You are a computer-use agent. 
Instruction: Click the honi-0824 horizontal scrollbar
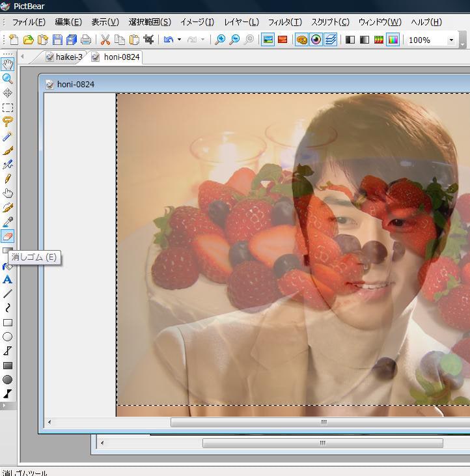[x=324, y=422]
